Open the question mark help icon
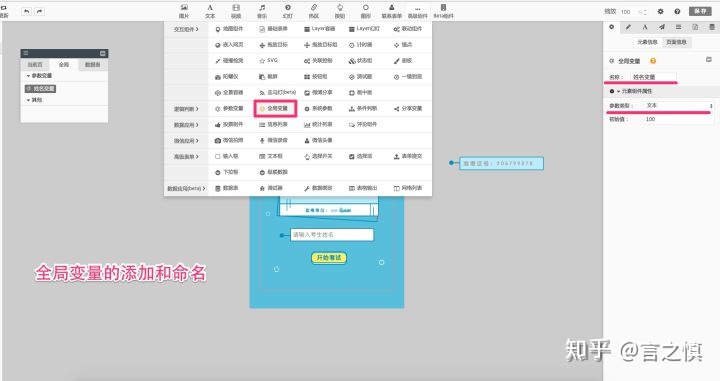720x381 pixels. pos(677,11)
